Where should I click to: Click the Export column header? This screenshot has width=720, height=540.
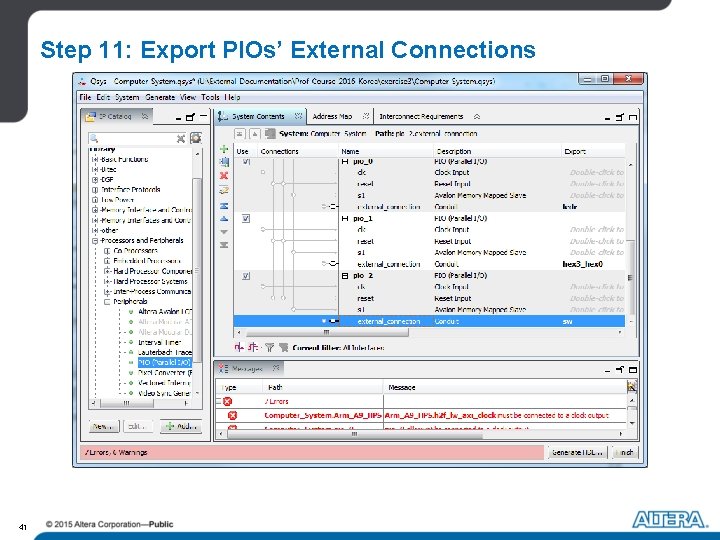[575, 152]
